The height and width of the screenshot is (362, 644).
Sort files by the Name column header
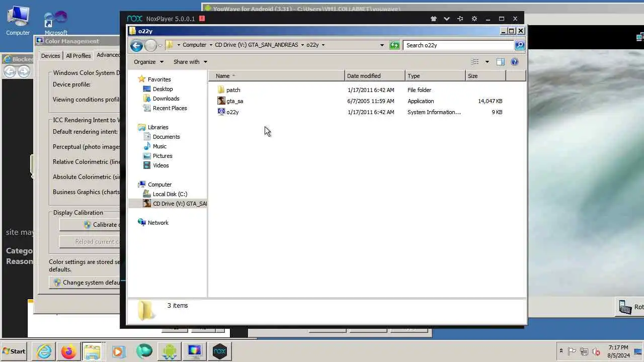click(277, 76)
